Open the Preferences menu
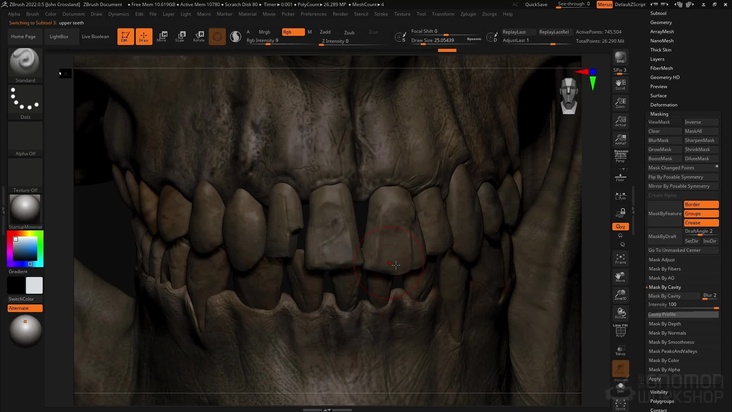This screenshot has width=732, height=412. point(313,14)
